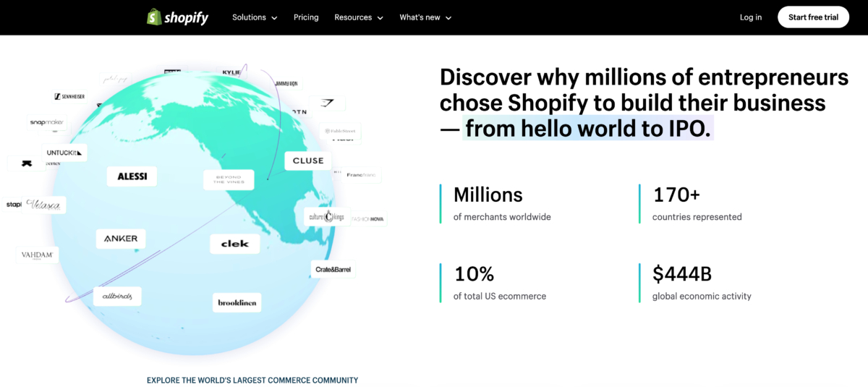Click the "countries represented" caption
This screenshot has height=387, width=868.
pyautogui.click(x=697, y=217)
